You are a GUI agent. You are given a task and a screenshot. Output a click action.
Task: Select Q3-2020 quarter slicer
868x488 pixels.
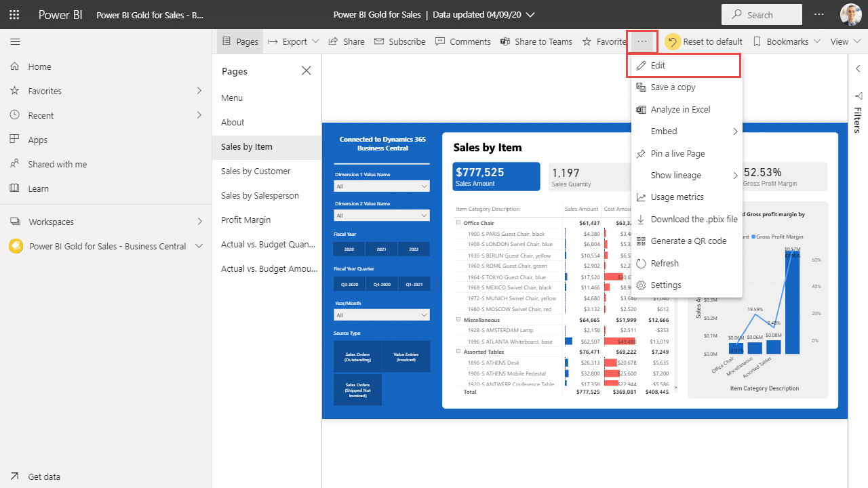[x=349, y=285]
